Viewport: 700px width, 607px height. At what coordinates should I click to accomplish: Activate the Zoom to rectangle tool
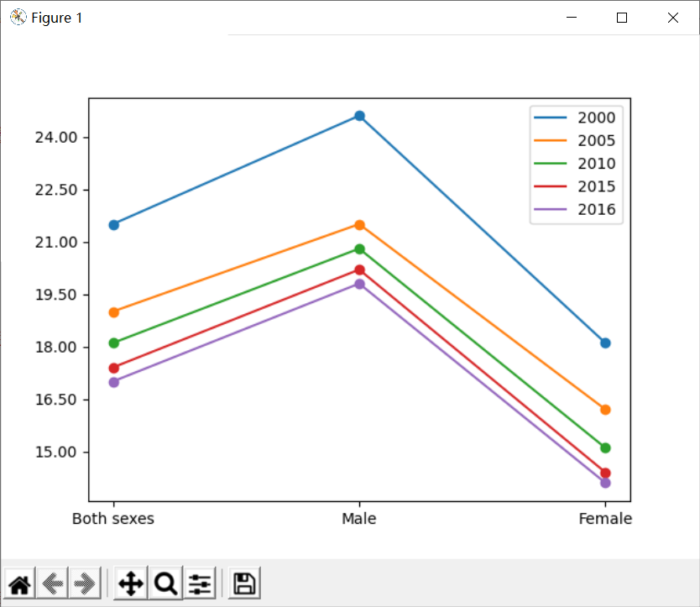click(165, 583)
